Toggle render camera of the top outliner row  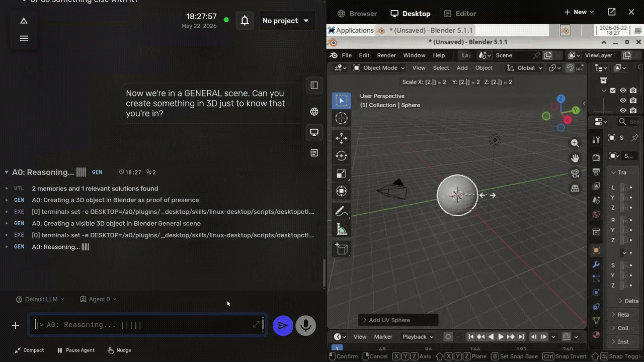633,90
